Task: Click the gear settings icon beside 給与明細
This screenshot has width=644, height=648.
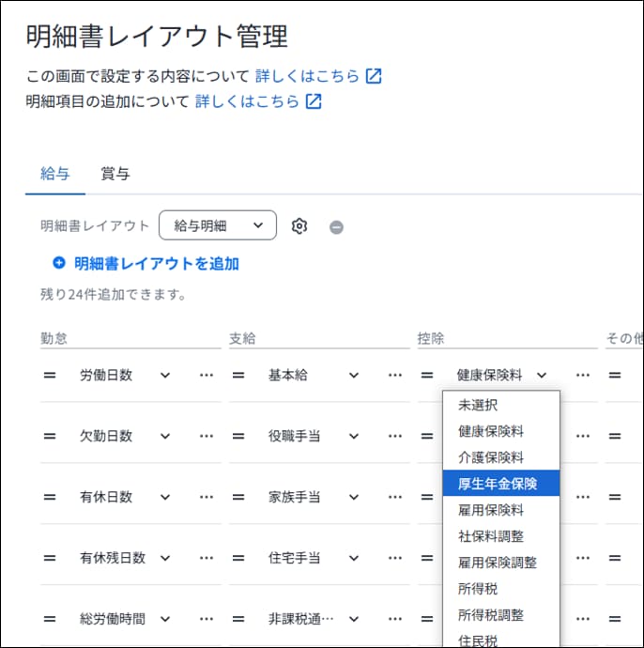Action: 299,226
